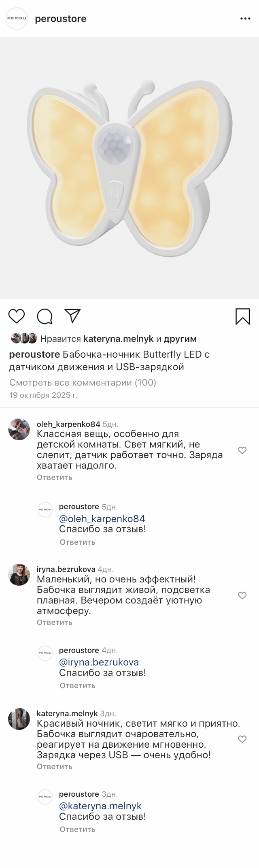Viewport: 259px width, 868px height.
Task: Like the butterfly night light post
Action: tap(17, 316)
